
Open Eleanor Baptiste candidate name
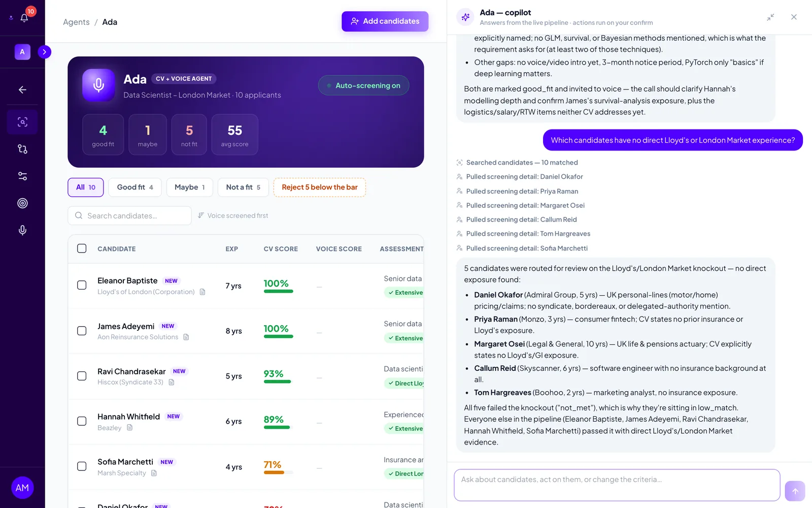tap(127, 280)
